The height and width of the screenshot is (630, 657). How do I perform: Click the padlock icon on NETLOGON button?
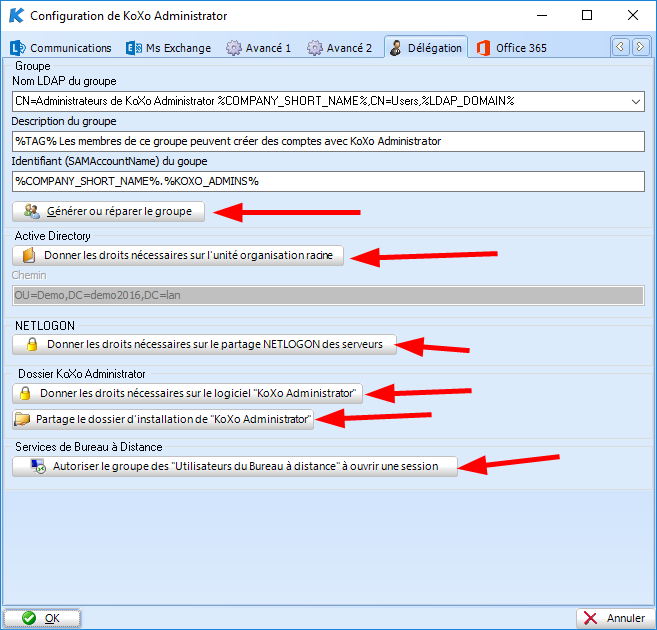pyautogui.click(x=32, y=344)
